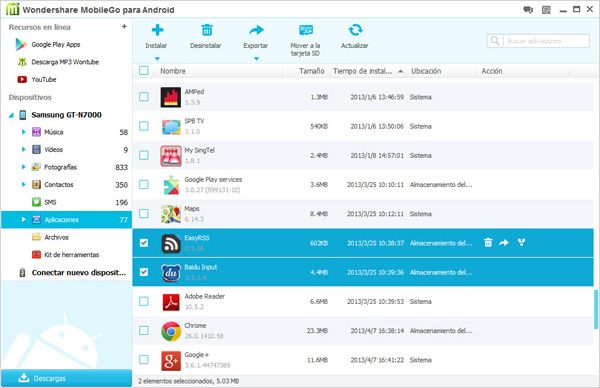This screenshot has height=388, width=600.
Task: Click Conectar nuevo dispositivo
Action: pyautogui.click(x=79, y=273)
